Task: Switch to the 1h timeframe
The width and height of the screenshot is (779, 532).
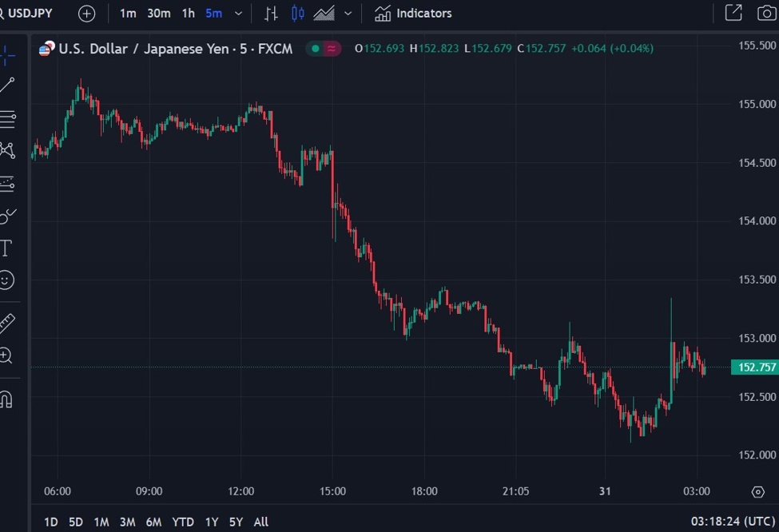Action: click(188, 13)
